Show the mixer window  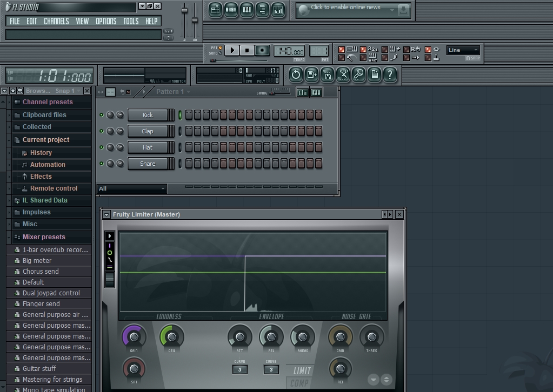click(x=278, y=10)
